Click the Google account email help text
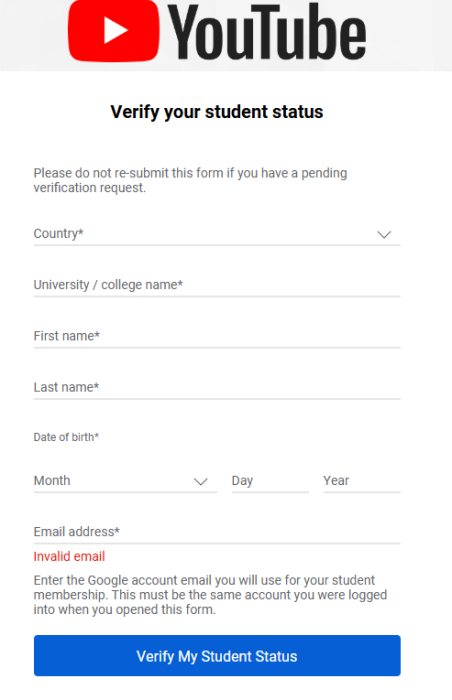 (x=210, y=595)
